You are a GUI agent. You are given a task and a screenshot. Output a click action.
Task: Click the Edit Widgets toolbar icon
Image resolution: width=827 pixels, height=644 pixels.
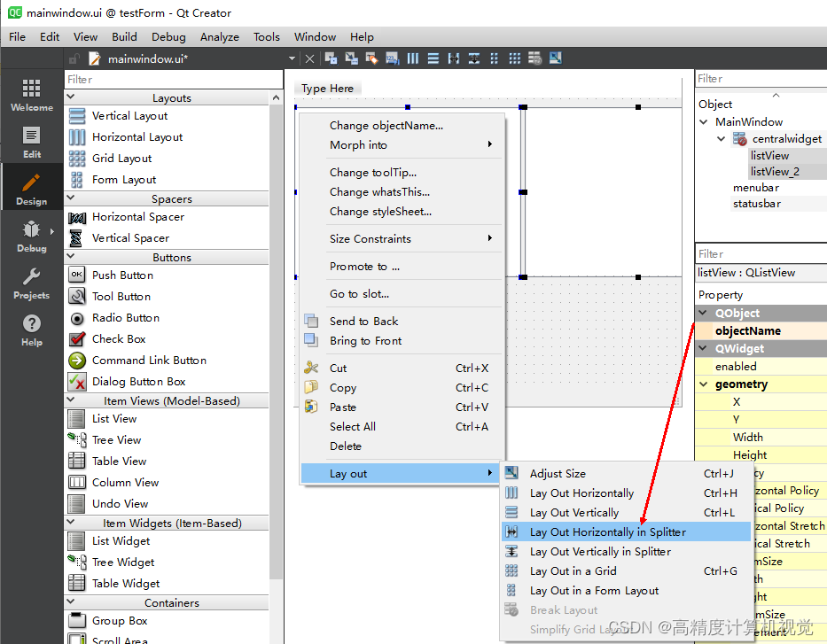(x=331, y=58)
